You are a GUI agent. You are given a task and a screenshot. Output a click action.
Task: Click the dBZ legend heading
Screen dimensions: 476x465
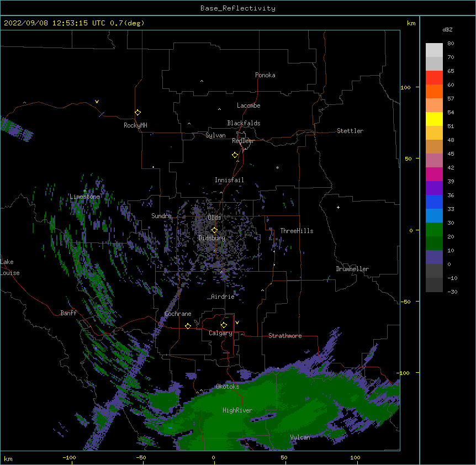(447, 29)
